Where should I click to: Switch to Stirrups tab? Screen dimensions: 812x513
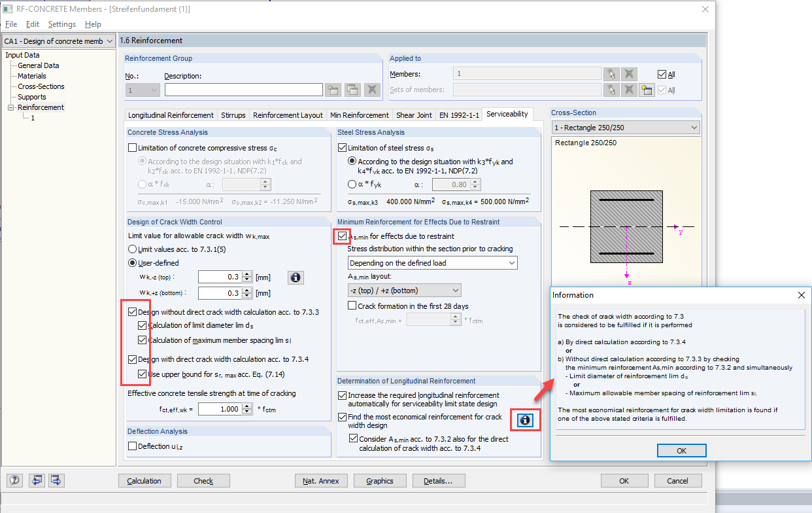[x=233, y=115]
